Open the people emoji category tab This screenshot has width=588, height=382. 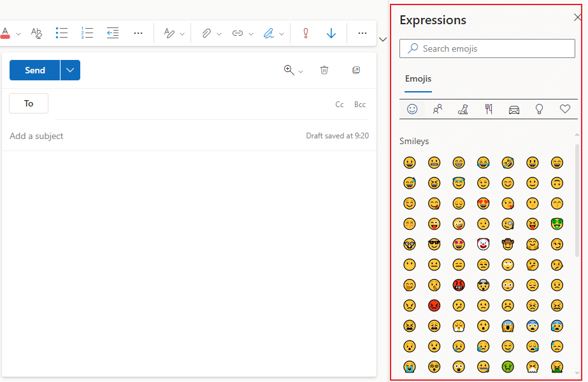click(x=438, y=109)
